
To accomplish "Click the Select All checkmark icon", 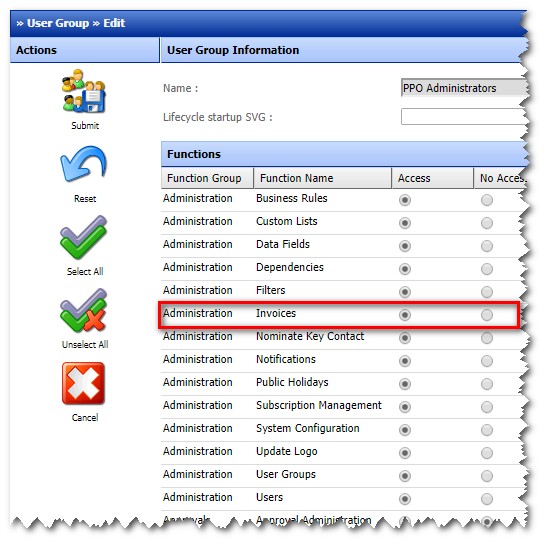I will [x=84, y=237].
